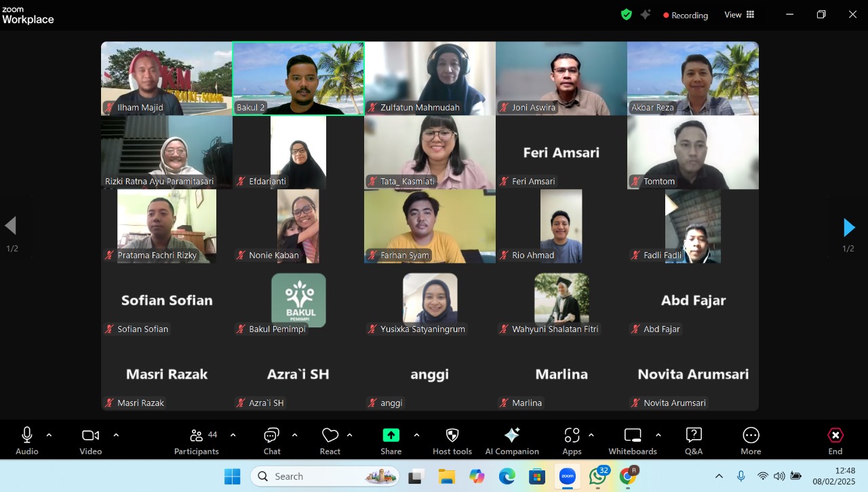This screenshot has height=492, width=868.
Task: Toggle the camera Video button
Action: click(x=90, y=440)
